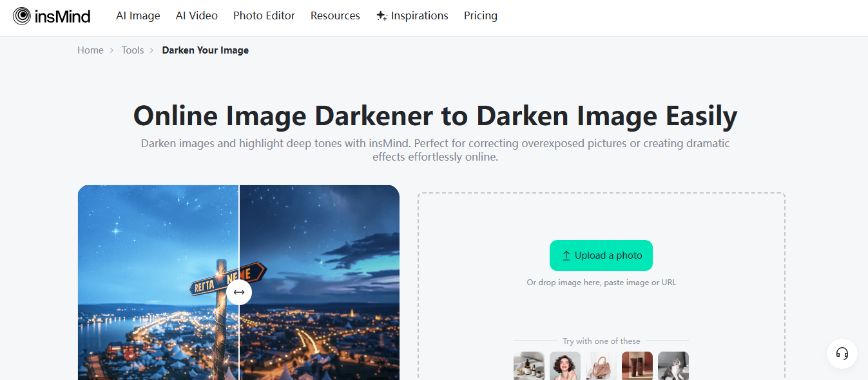Viewport: 868px width, 380px height.
Task: Navigate to Home via the breadcrumb link
Action: click(x=90, y=50)
